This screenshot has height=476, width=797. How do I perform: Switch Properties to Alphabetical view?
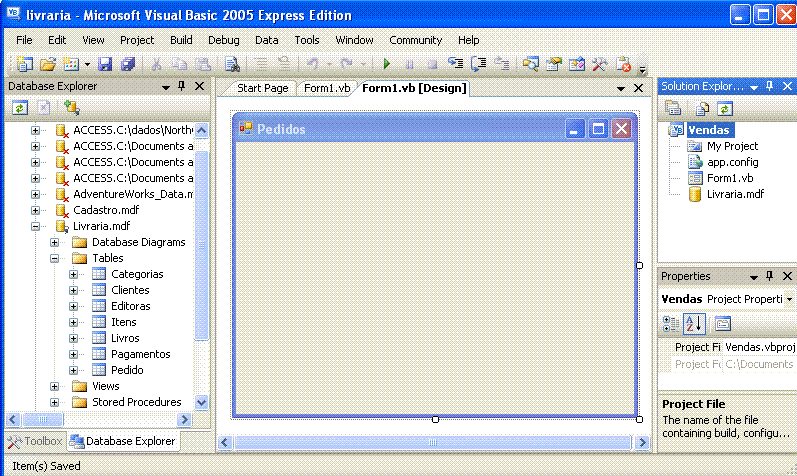coord(694,323)
